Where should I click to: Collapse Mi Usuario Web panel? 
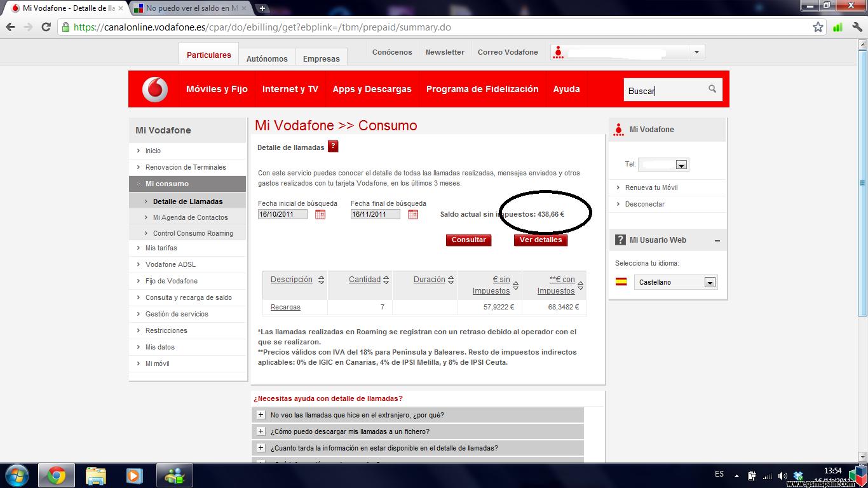(x=717, y=240)
